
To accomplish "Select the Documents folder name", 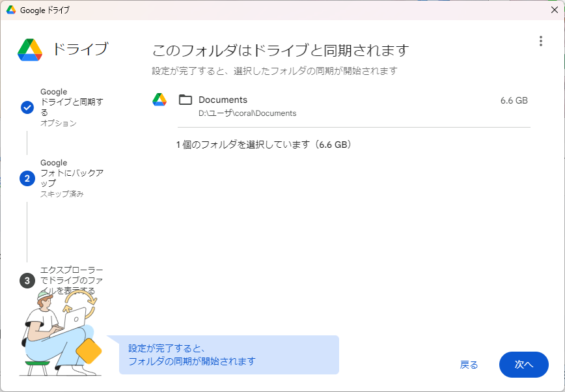I will coord(223,100).
